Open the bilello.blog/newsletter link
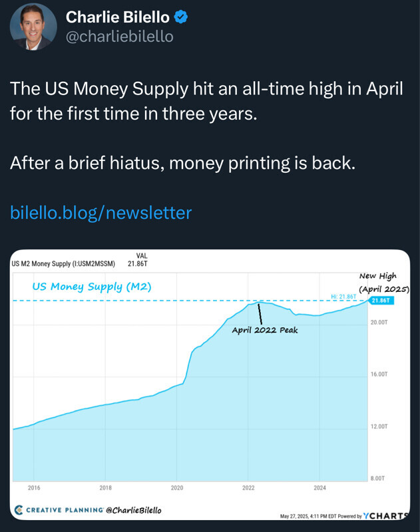The height and width of the screenshot is (532, 420). coord(101,213)
